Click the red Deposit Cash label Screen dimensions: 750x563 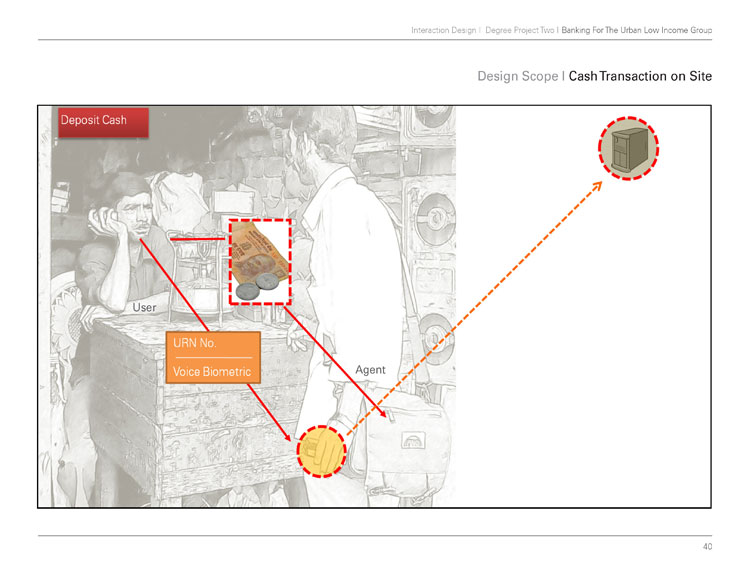coord(103,122)
